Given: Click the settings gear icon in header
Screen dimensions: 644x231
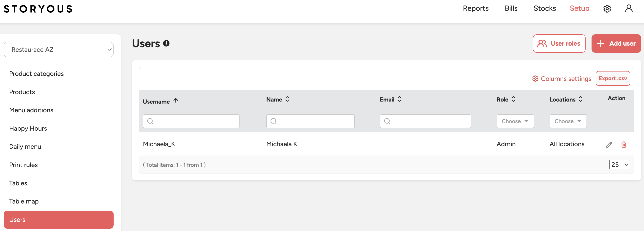Looking at the screenshot, I should click(x=607, y=9).
